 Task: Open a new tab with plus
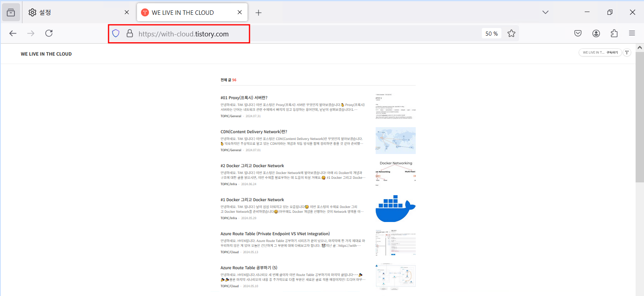[x=259, y=13]
